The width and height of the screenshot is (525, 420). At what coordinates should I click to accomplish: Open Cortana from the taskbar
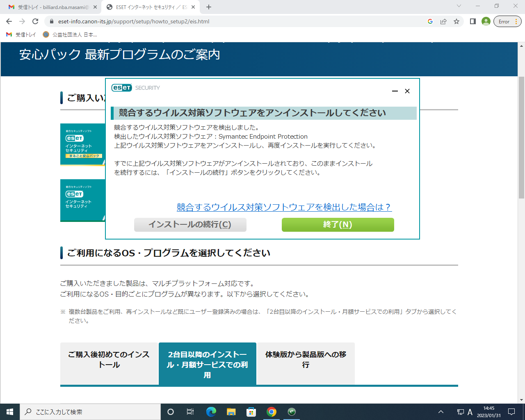171,412
